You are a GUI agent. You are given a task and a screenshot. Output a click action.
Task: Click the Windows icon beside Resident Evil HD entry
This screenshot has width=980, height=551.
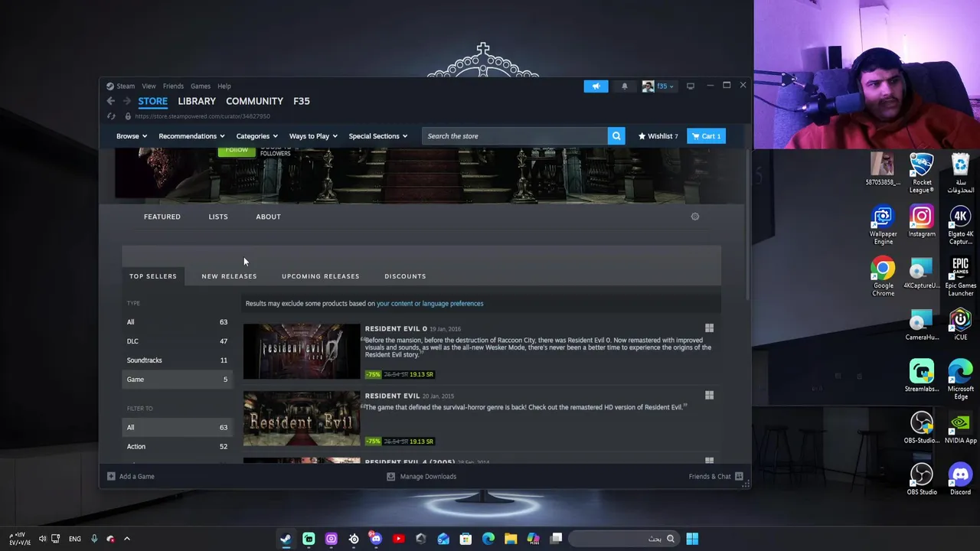(x=709, y=396)
